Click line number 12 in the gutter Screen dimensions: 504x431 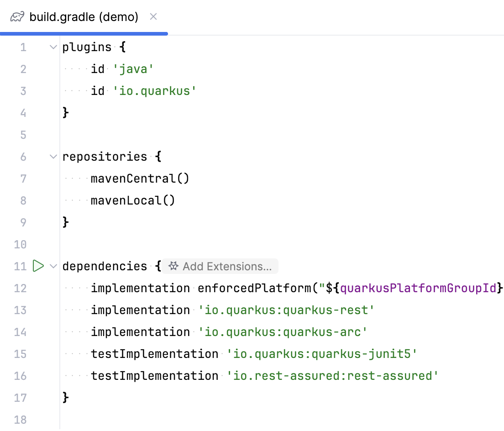click(20, 288)
